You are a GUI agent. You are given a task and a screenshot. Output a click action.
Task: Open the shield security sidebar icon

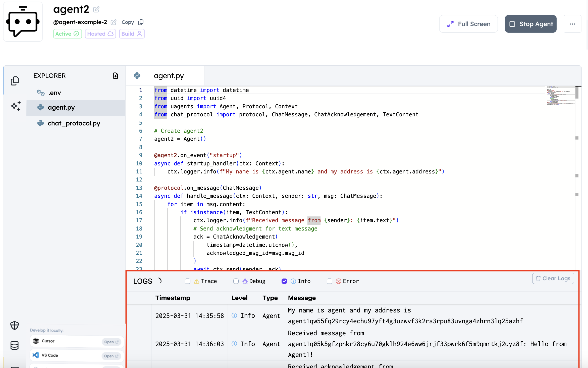(15, 325)
